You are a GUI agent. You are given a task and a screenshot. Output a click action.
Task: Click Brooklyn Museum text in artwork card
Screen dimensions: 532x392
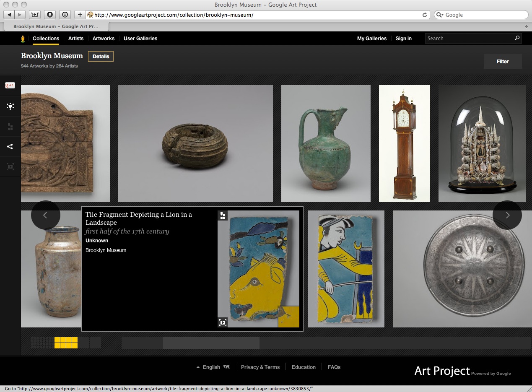click(x=106, y=250)
